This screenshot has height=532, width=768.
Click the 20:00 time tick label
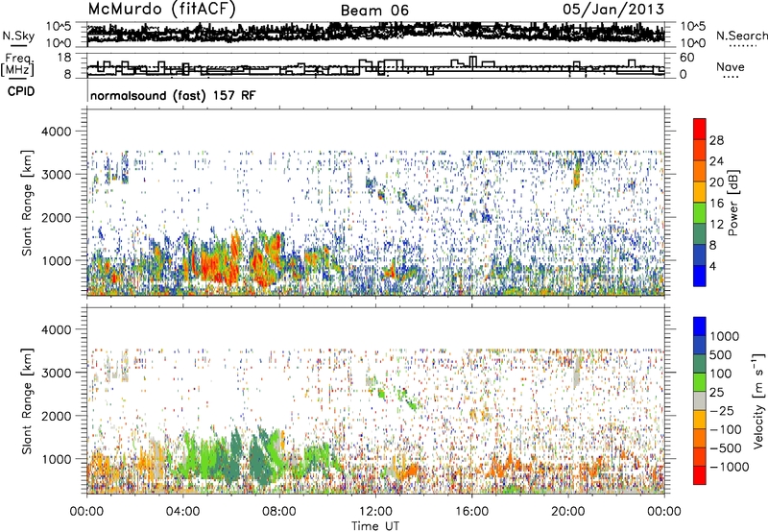(567, 512)
